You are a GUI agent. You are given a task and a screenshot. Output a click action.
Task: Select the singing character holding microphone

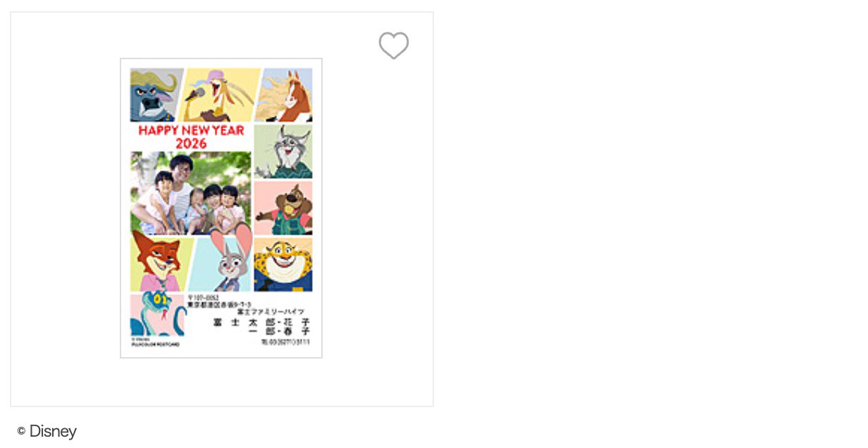click(217, 95)
